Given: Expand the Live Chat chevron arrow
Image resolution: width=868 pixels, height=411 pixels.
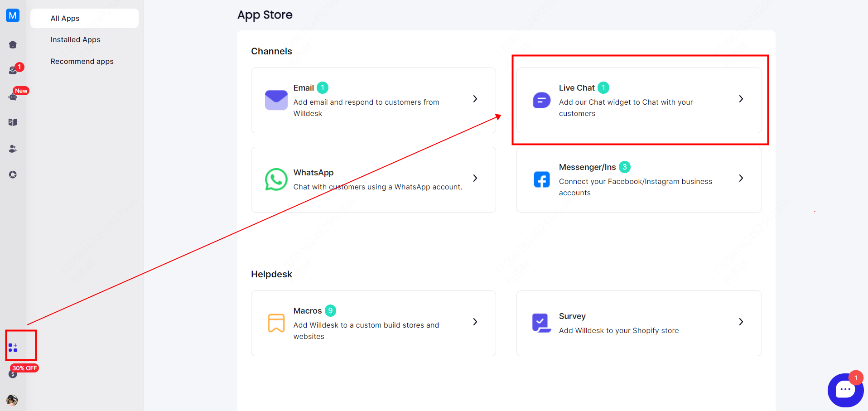Looking at the screenshot, I should point(741,99).
